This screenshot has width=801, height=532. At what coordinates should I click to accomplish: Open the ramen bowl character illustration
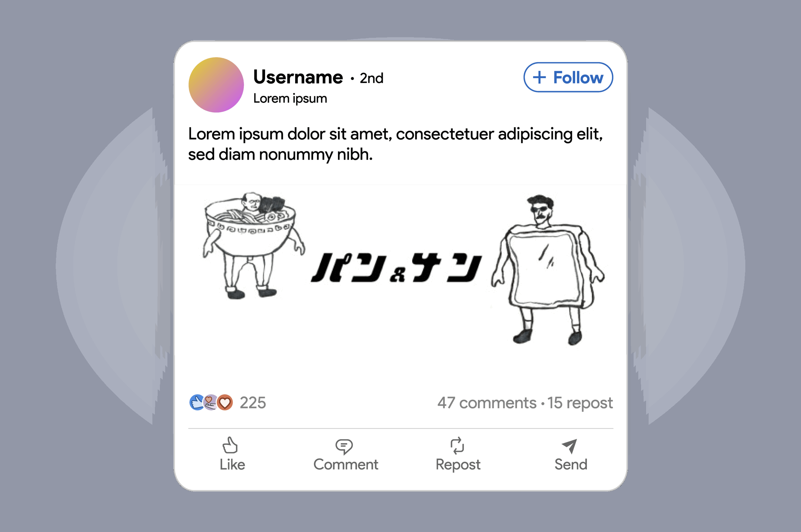coord(253,246)
